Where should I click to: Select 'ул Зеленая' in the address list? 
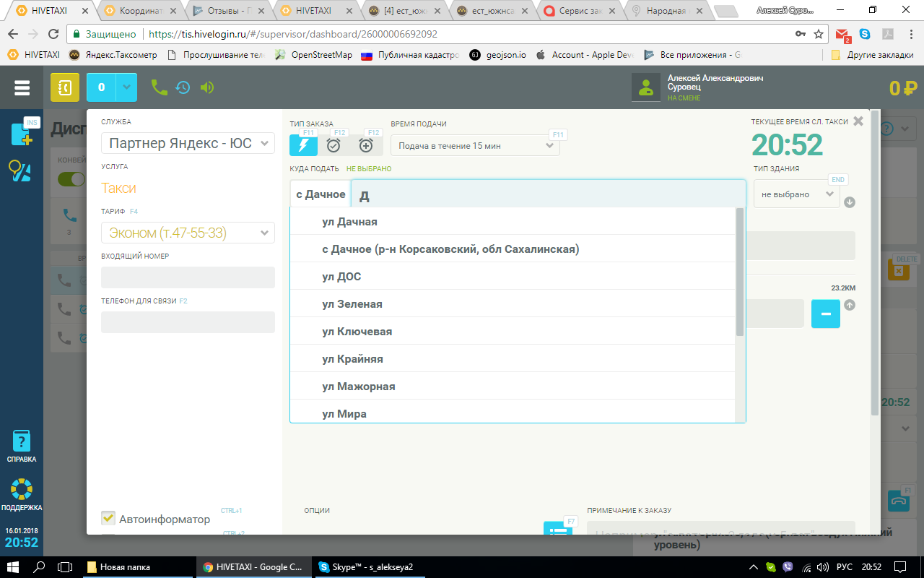point(352,304)
